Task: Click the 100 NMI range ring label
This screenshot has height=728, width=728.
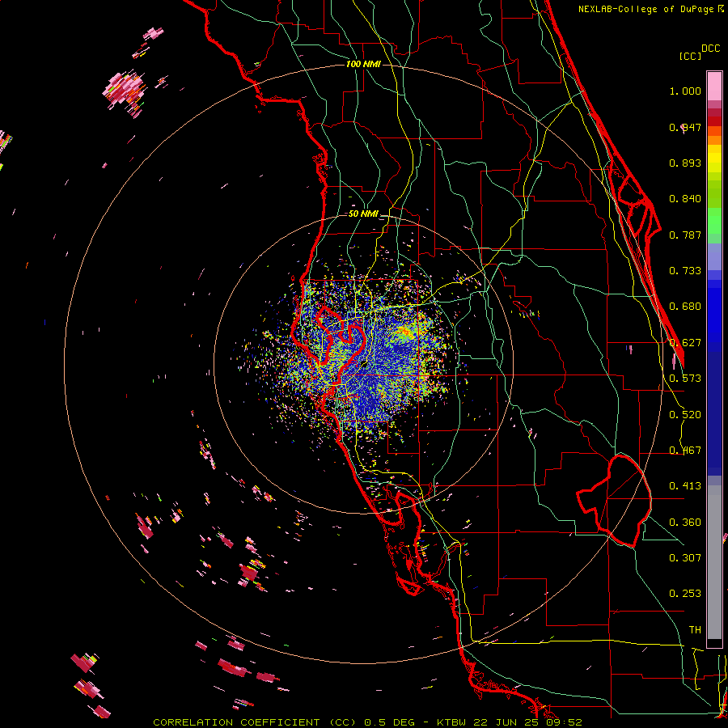Action: click(x=363, y=64)
